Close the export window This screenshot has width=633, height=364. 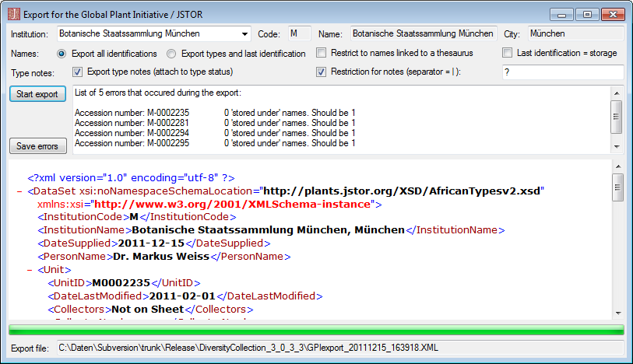pos(613,15)
